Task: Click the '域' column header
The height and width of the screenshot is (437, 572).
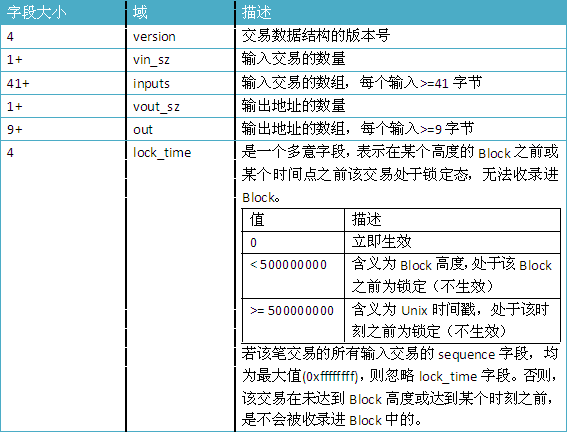Action: (140, 12)
